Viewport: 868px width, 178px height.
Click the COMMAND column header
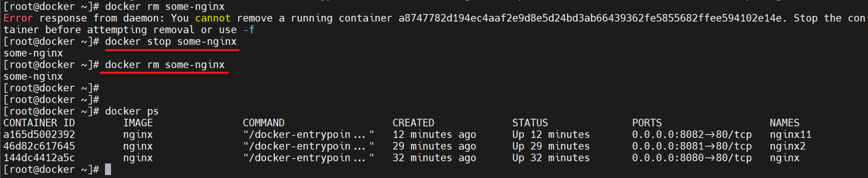point(264,123)
